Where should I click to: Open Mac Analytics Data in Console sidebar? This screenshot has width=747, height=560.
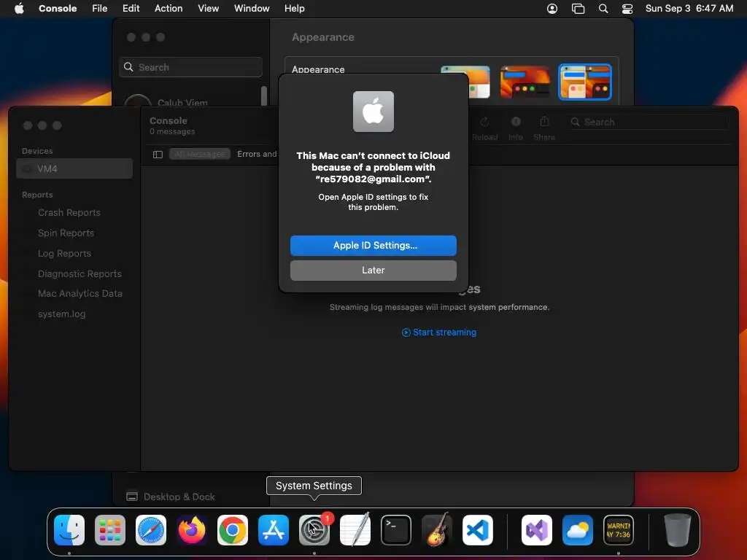80,294
